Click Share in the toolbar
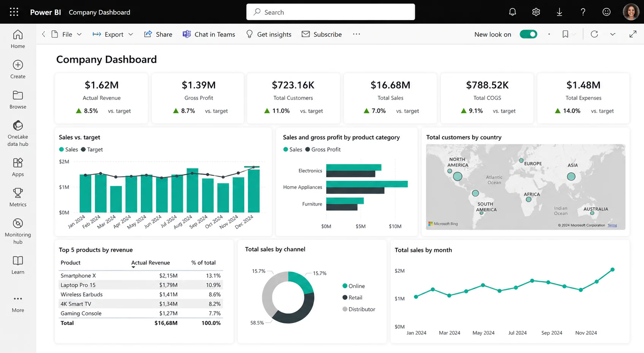 click(x=158, y=34)
